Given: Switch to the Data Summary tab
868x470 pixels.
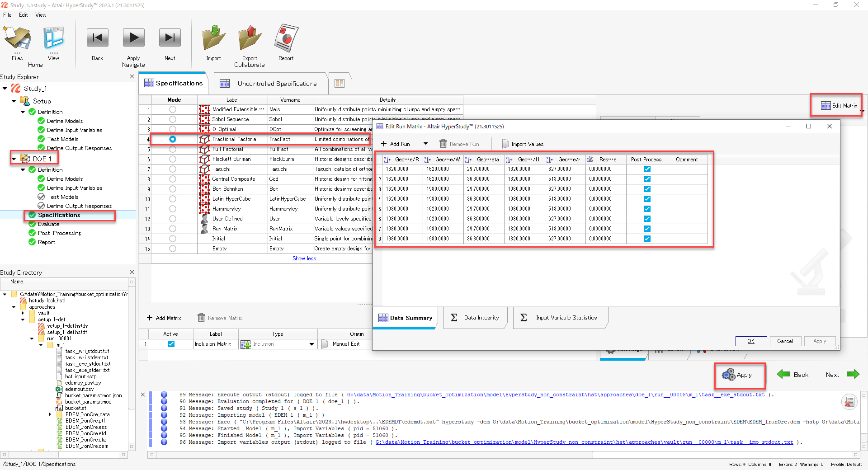Looking at the screenshot, I should [406, 318].
